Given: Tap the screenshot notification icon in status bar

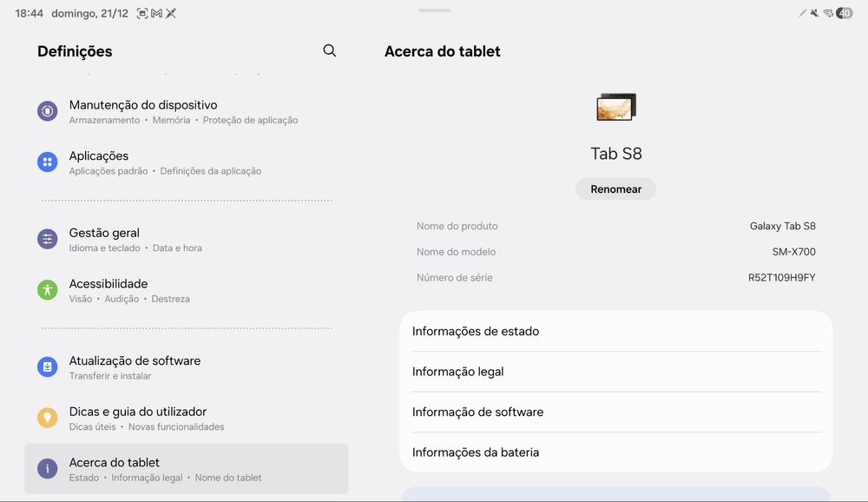Looking at the screenshot, I should [142, 13].
